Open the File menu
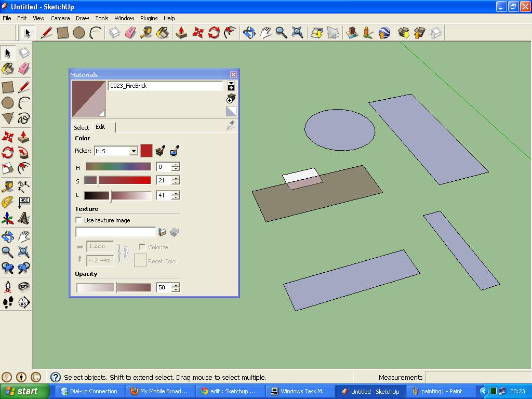 pos(7,18)
